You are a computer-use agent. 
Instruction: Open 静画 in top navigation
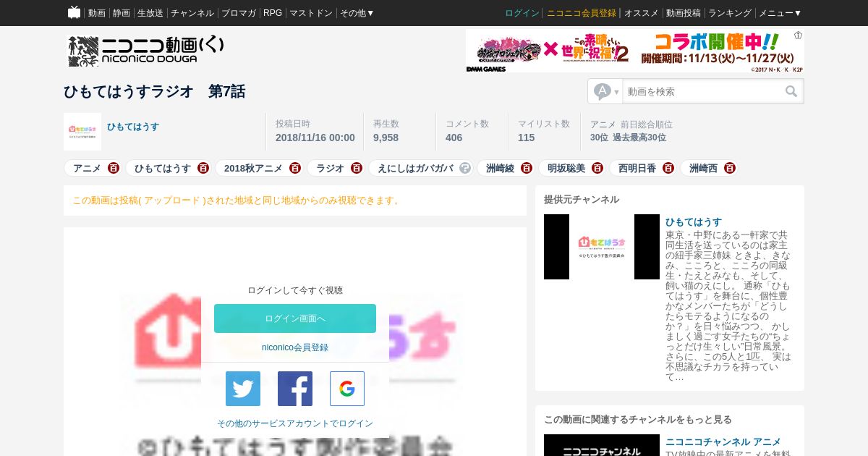122,13
